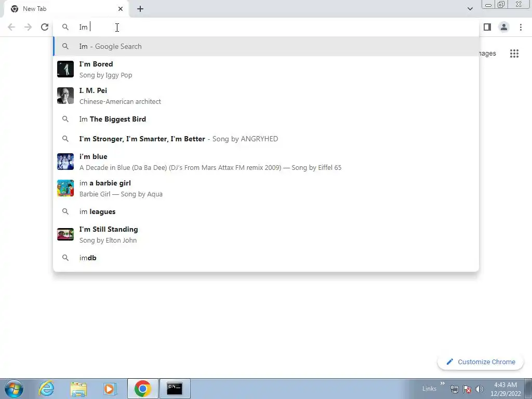Select the I. M. Pei suggestion
Viewport: 532px width, 399px height.
(266, 96)
